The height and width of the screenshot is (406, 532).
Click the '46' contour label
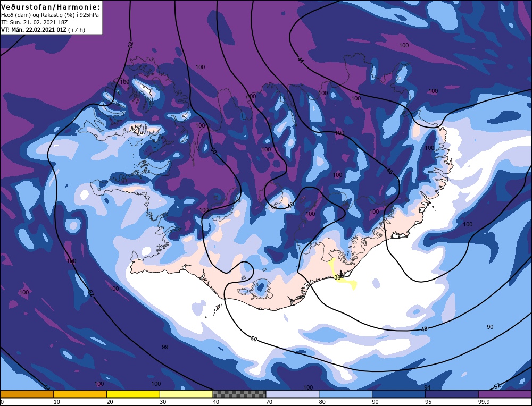389,172
